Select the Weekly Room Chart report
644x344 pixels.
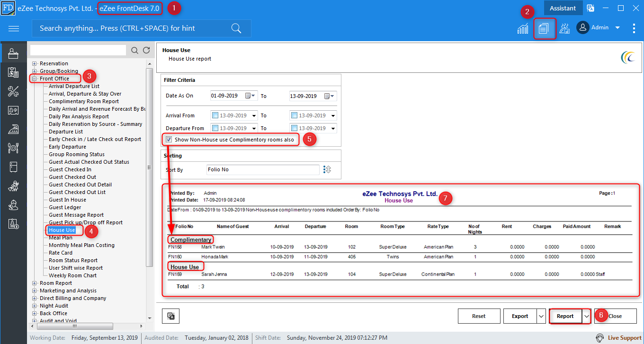tap(72, 275)
